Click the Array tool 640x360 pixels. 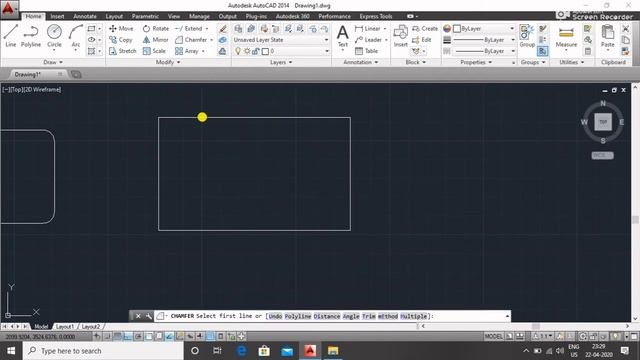coord(187,51)
